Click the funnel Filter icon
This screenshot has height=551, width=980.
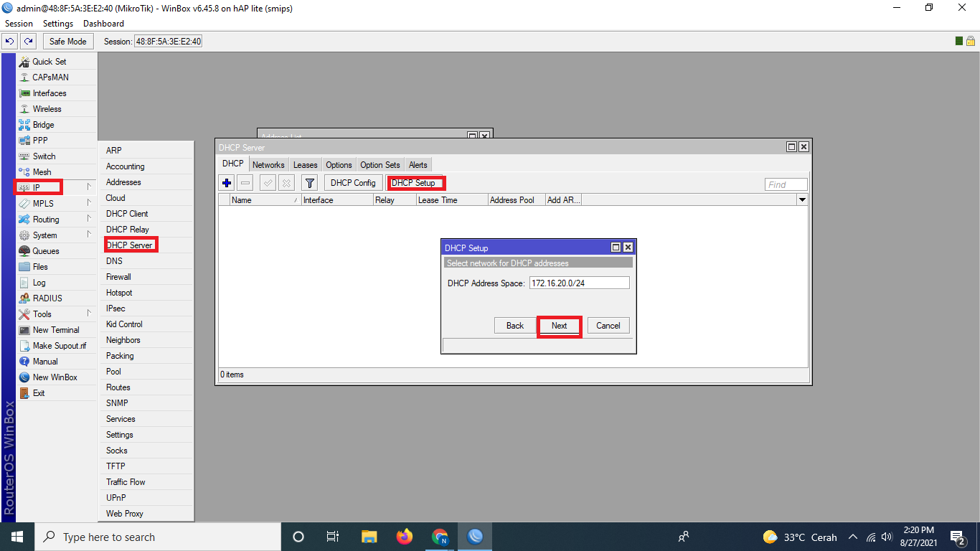[309, 183]
